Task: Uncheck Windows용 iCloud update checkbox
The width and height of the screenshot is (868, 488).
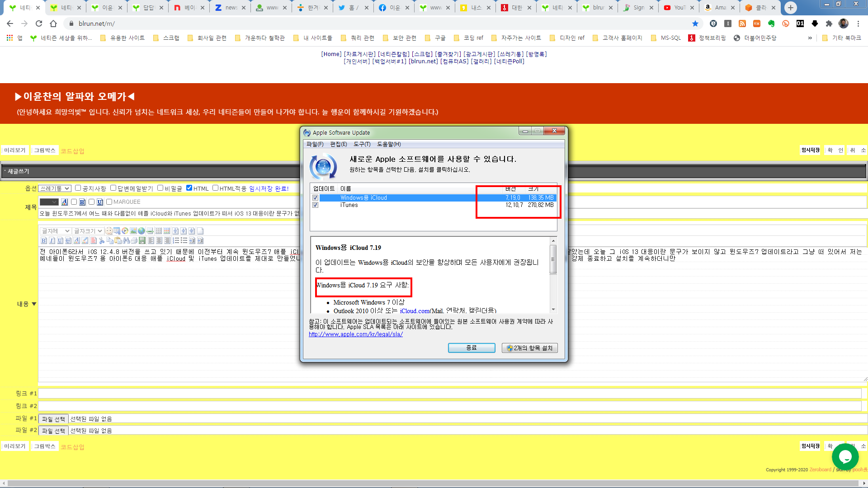Action: click(x=316, y=198)
